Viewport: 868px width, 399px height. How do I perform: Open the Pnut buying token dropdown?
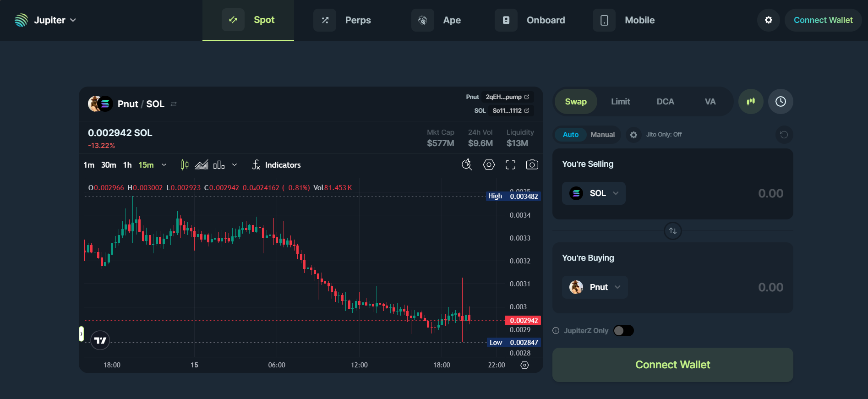click(595, 287)
